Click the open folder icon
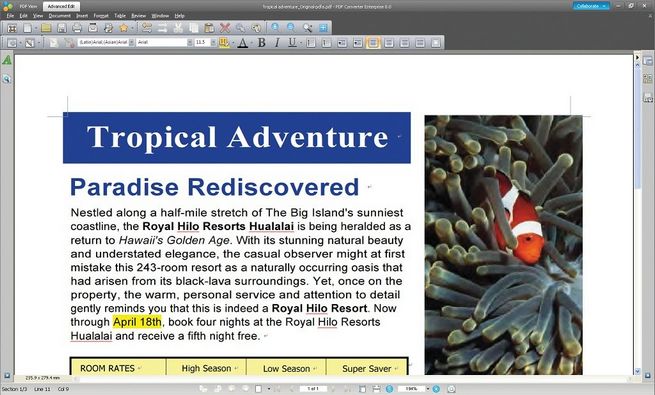 click(46, 28)
